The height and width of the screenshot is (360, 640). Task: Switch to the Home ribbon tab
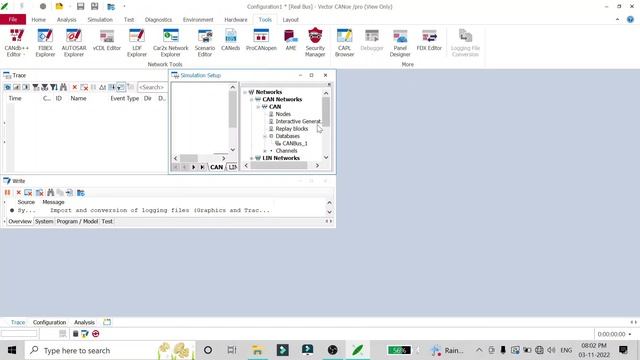[39, 20]
